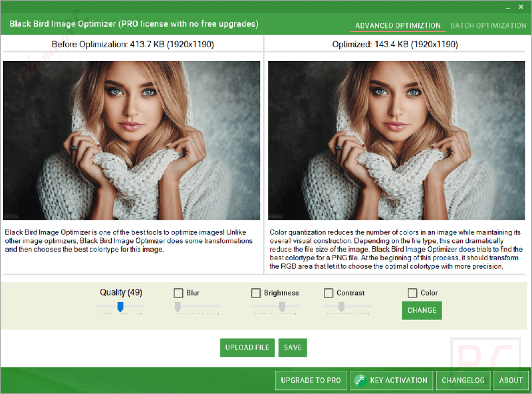Screen dimensions: 532x394
Task: Click the 'Color quantization reduces' description text
Action: coord(396,249)
